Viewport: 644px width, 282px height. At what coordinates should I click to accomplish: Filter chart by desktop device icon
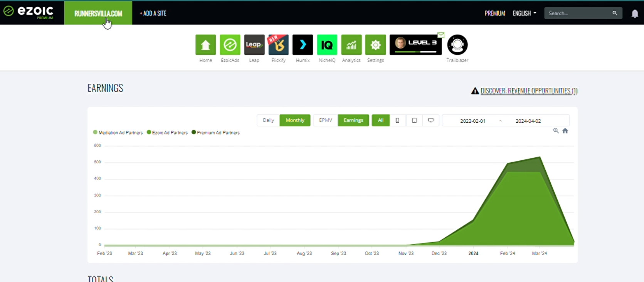coord(431,120)
